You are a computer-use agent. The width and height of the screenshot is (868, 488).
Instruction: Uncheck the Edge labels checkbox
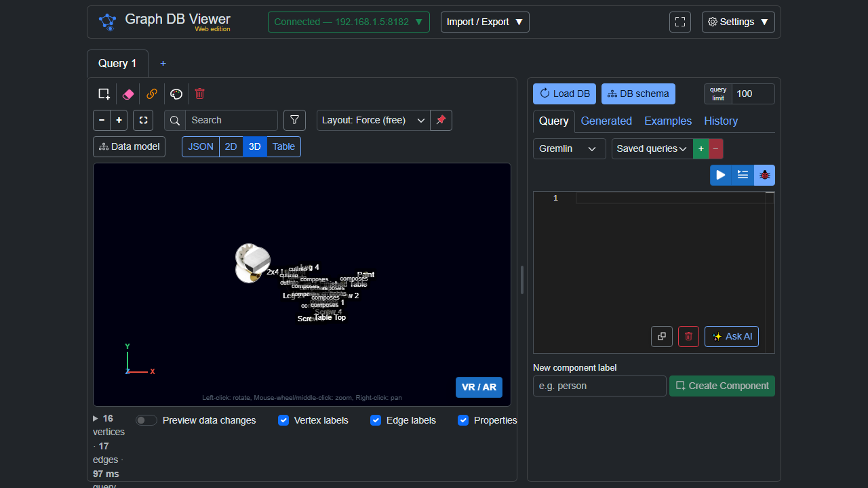pyautogui.click(x=376, y=420)
